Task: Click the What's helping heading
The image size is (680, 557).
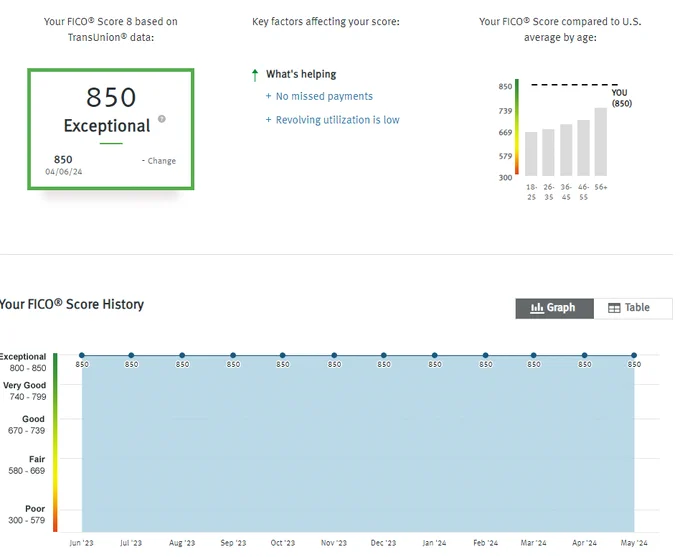Action: [301, 74]
